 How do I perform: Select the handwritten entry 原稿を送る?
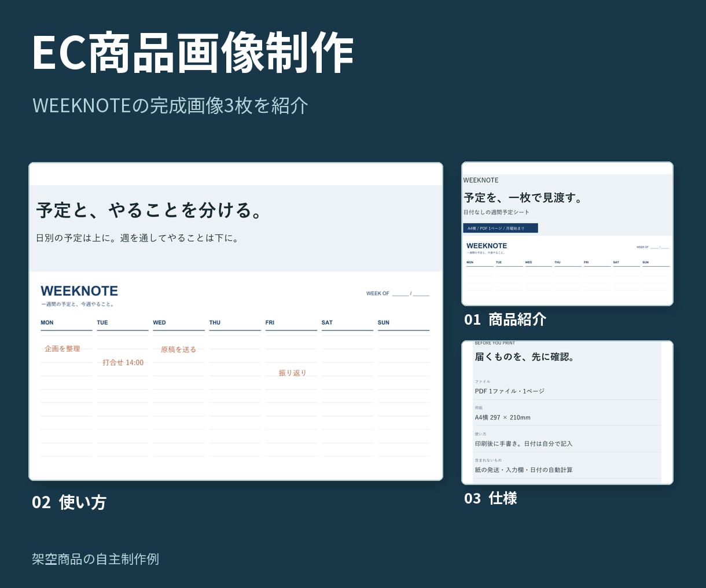click(x=178, y=350)
